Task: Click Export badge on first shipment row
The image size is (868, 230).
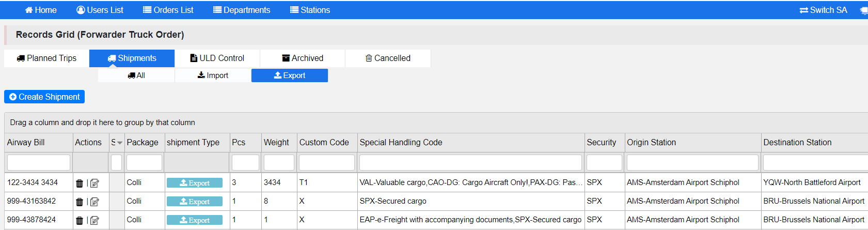Action: point(195,183)
